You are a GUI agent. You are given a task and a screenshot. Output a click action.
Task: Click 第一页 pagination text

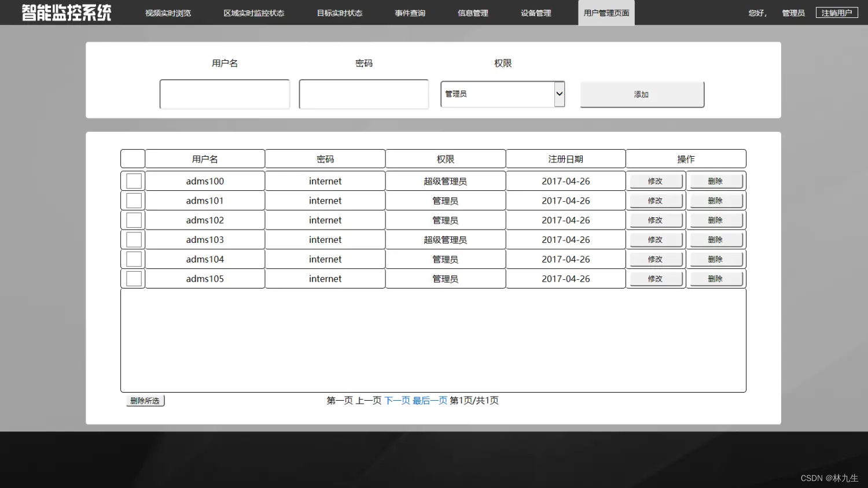[x=340, y=400]
